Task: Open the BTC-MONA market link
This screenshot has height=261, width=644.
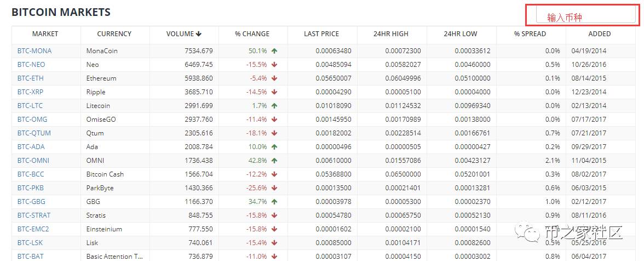Action: coord(34,51)
